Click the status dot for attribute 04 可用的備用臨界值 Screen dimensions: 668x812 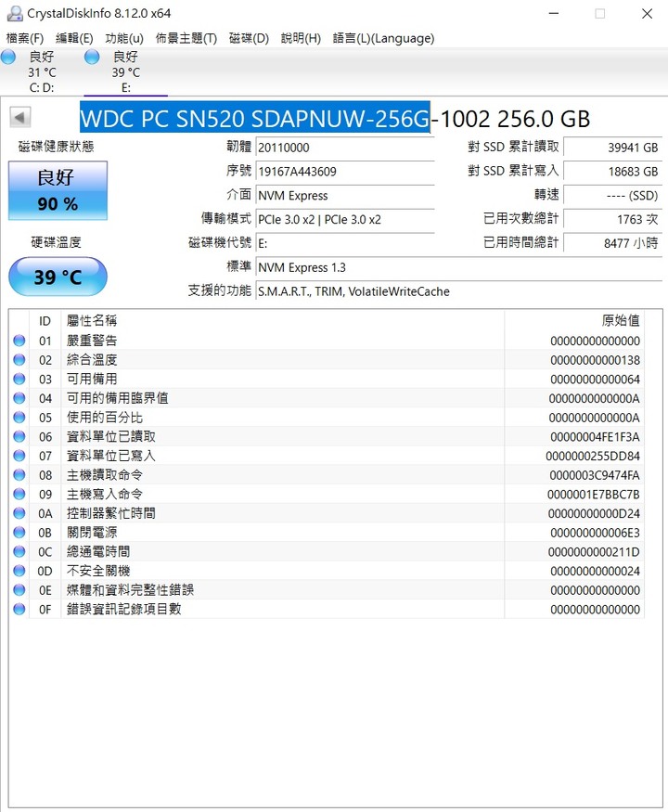coord(19,398)
